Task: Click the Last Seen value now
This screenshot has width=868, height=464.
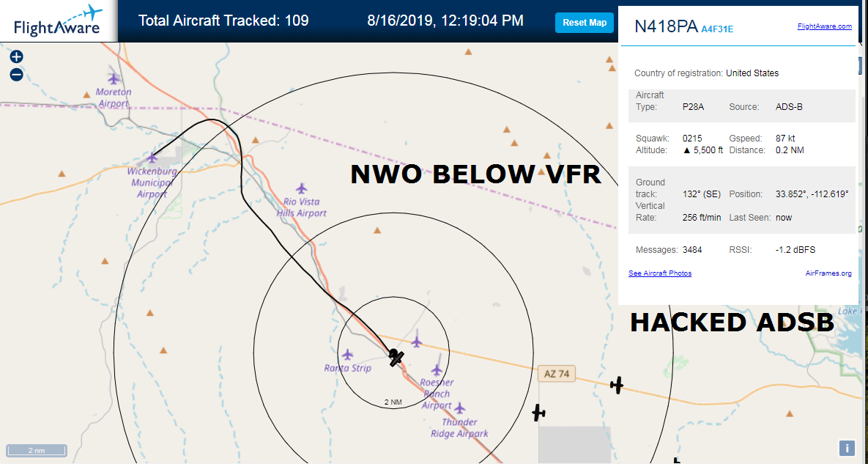Action: 784,218
